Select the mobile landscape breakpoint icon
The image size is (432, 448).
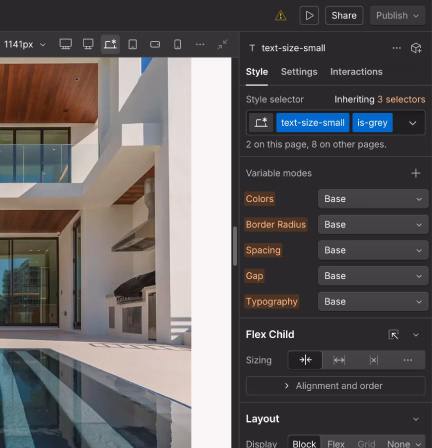[x=155, y=44]
